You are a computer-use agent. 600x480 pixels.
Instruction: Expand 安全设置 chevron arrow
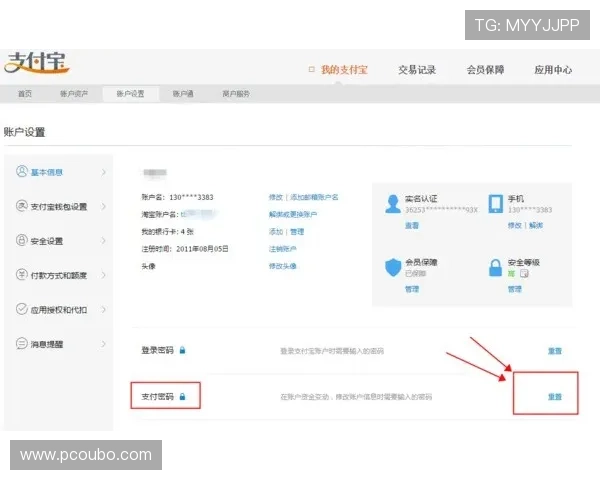pos(103,241)
